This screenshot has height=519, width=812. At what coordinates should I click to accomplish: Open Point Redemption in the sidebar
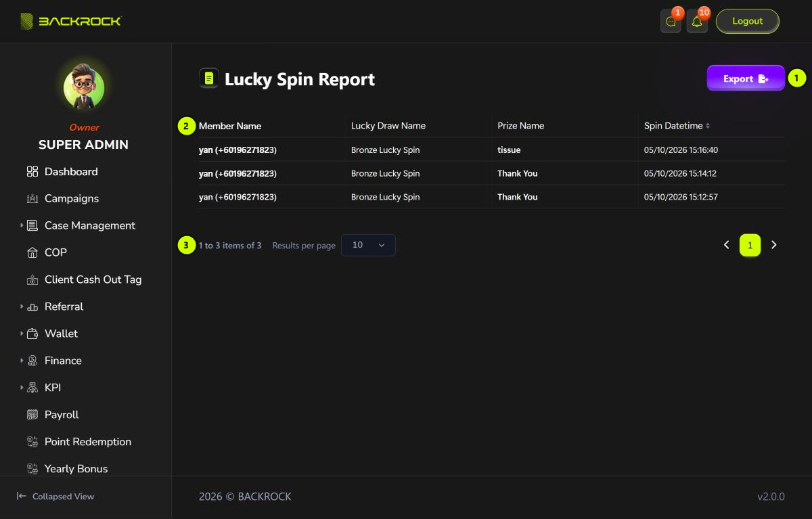[88, 442]
